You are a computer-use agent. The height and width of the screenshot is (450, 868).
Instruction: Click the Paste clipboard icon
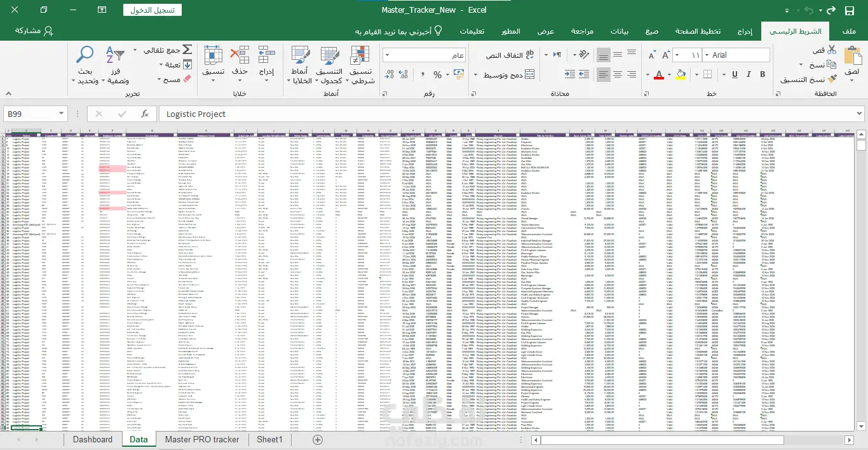(x=853, y=55)
